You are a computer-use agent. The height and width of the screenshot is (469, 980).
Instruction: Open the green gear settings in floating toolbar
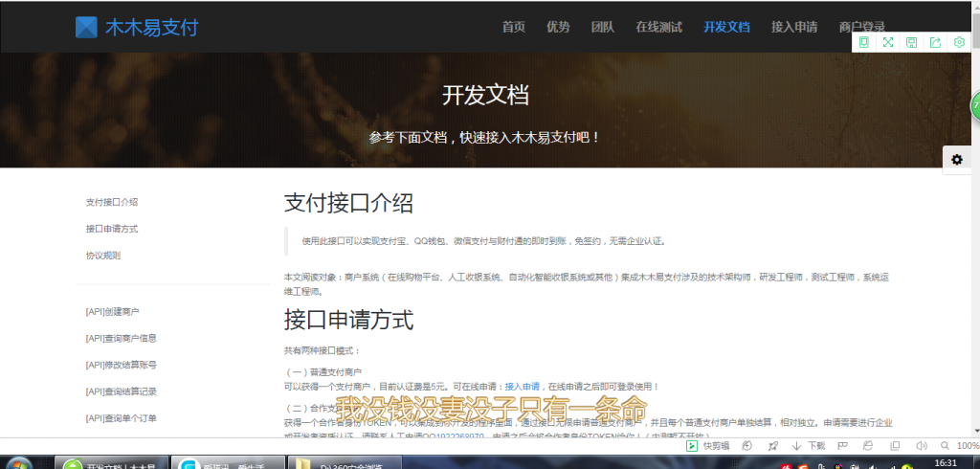[x=959, y=42]
